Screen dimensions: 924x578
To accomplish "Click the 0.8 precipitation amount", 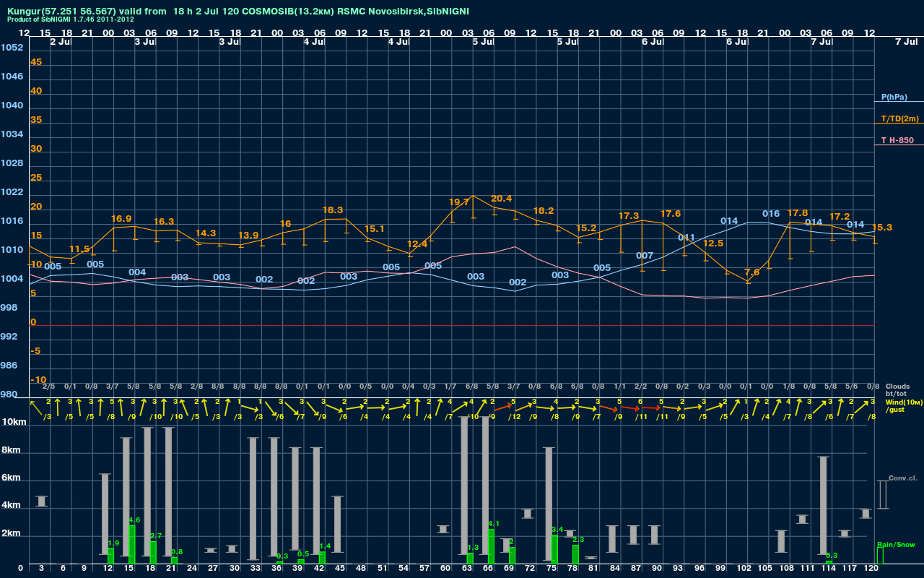I will coord(177,552).
